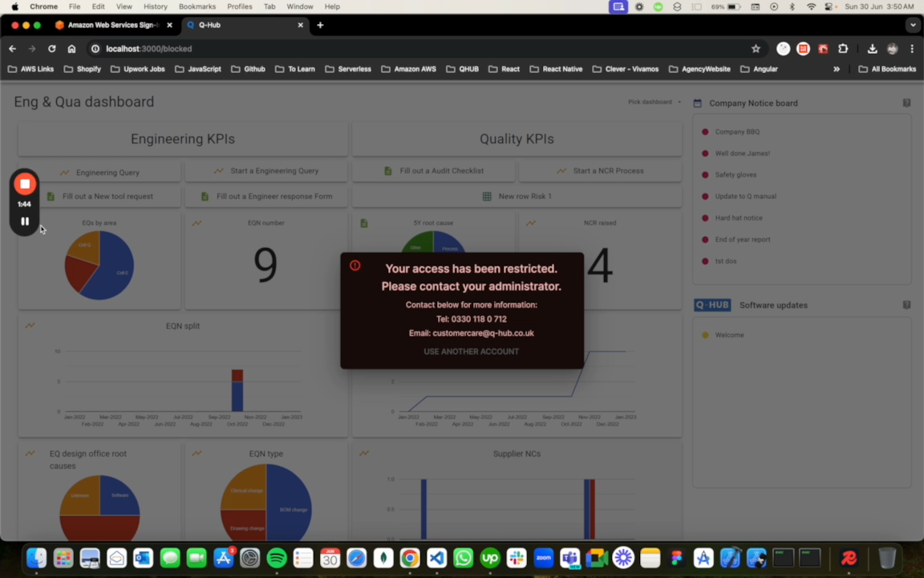Screen dimensions: 924x578
Task: Click the Engineering Query button
Action: (x=99, y=173)
